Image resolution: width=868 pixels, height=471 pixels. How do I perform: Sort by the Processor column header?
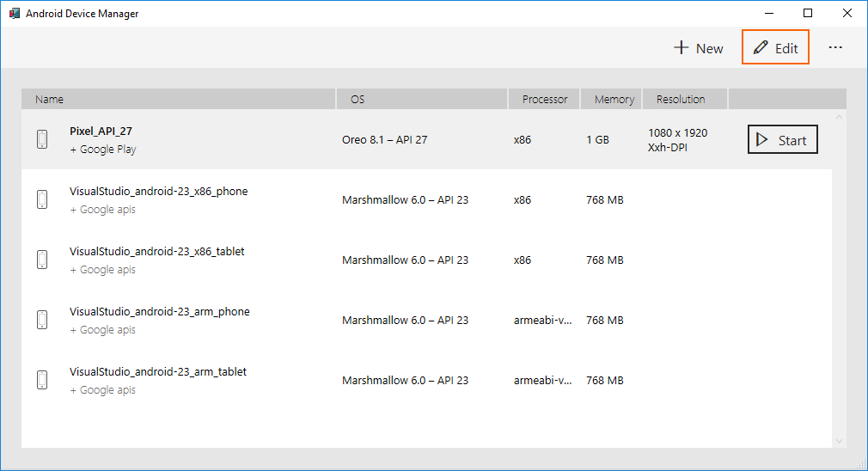(x=544, y=99)
